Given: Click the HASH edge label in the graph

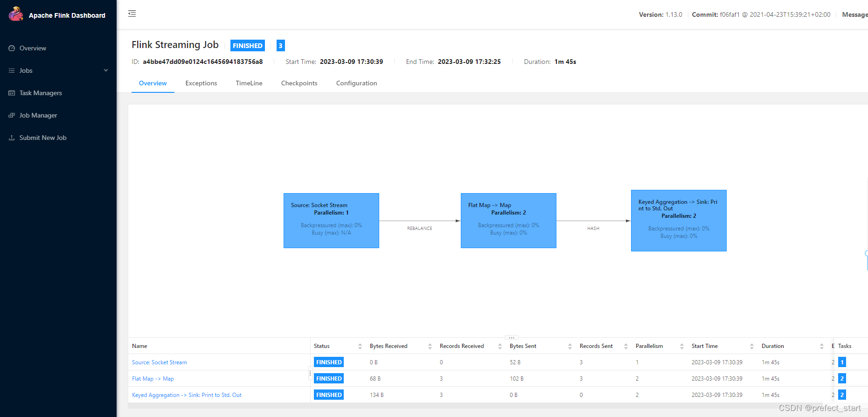Looking at the screenshot, I should (593, 229).
